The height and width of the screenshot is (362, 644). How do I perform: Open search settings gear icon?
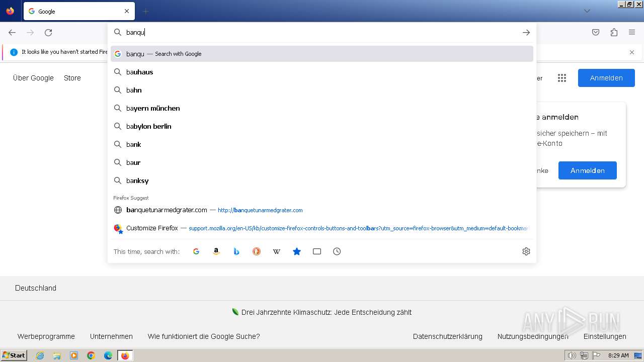point(526,251)
